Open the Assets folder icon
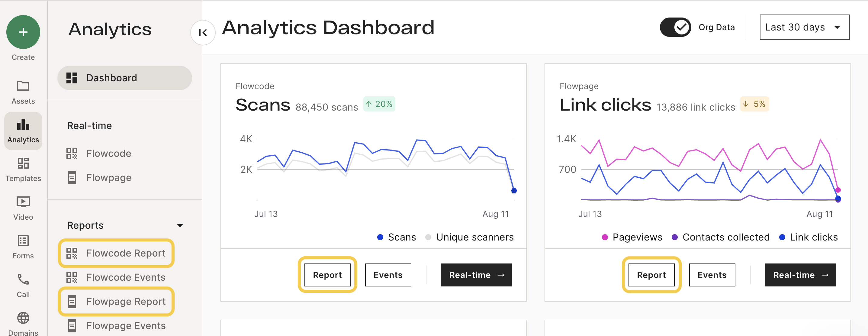This screenshot has height=336, width=868. tap(23, 86)
